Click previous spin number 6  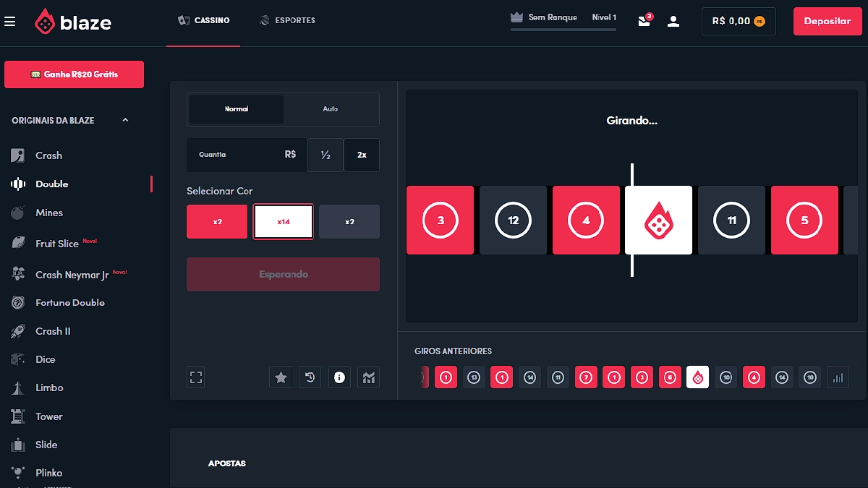670,377
